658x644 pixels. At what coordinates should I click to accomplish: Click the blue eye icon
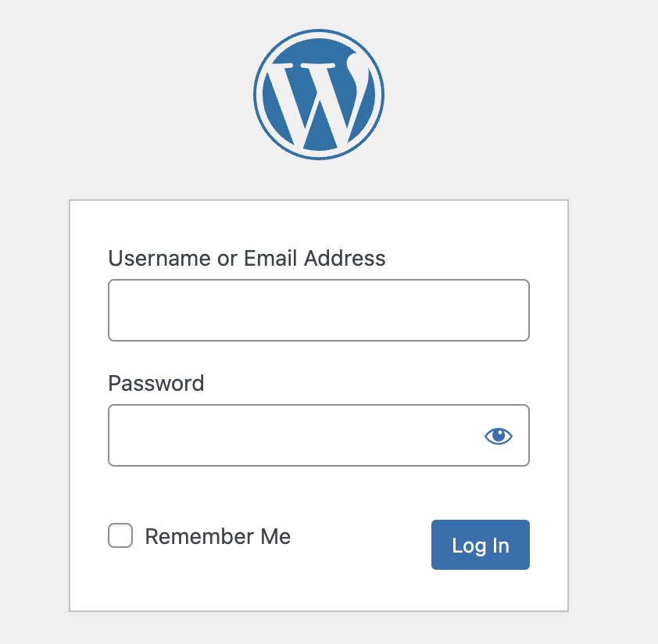pos(499,436)
